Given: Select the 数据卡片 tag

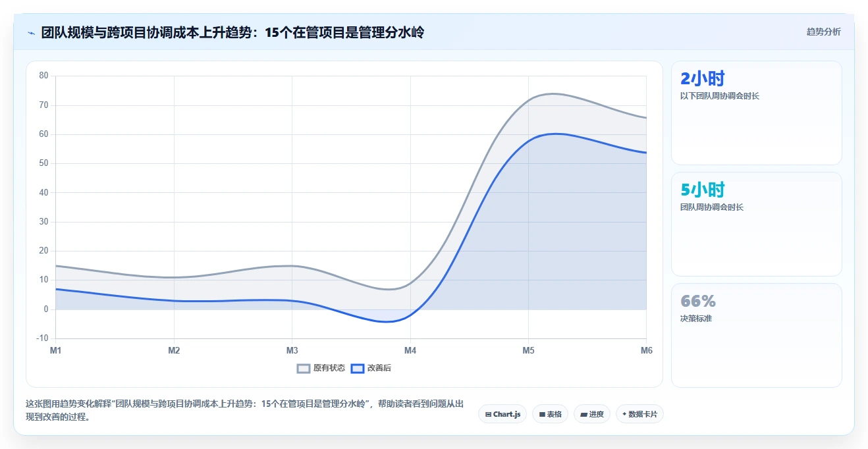Looking at the screenshot, I should (x=639, y=414).
